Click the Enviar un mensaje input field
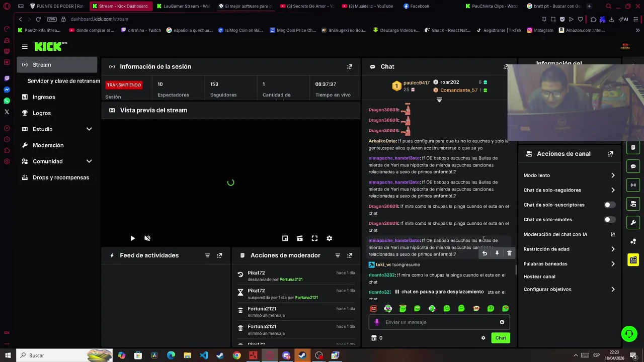 tap(439, 322)
